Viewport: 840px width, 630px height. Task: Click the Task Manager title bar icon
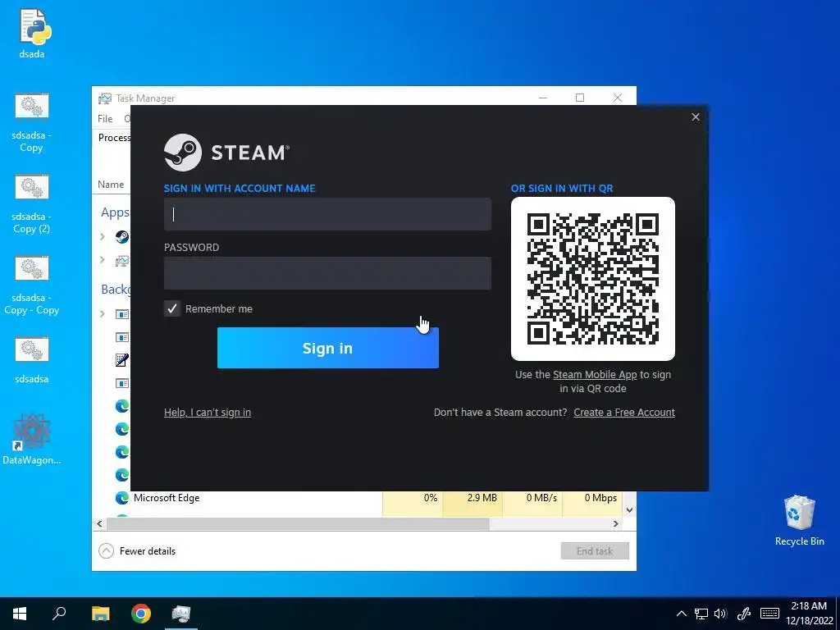coord(105,98)
